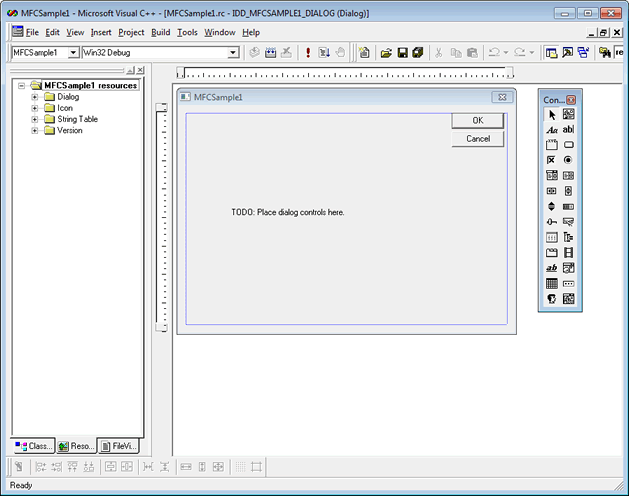Viewport: 629px width, 496px height.
Task: Open the Build menu
Action: point(161,32)
